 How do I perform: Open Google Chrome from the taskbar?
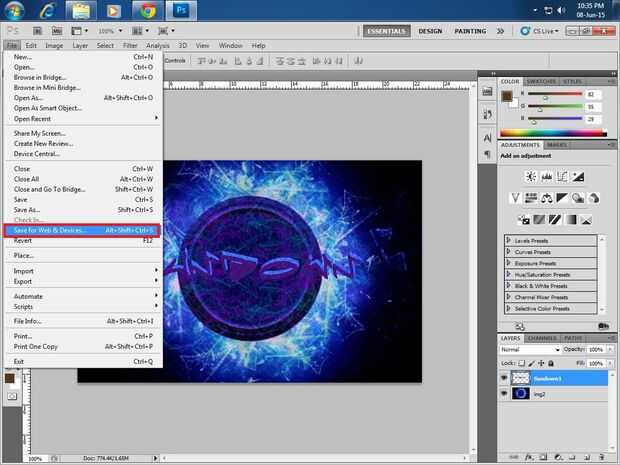tap(147, 13)
